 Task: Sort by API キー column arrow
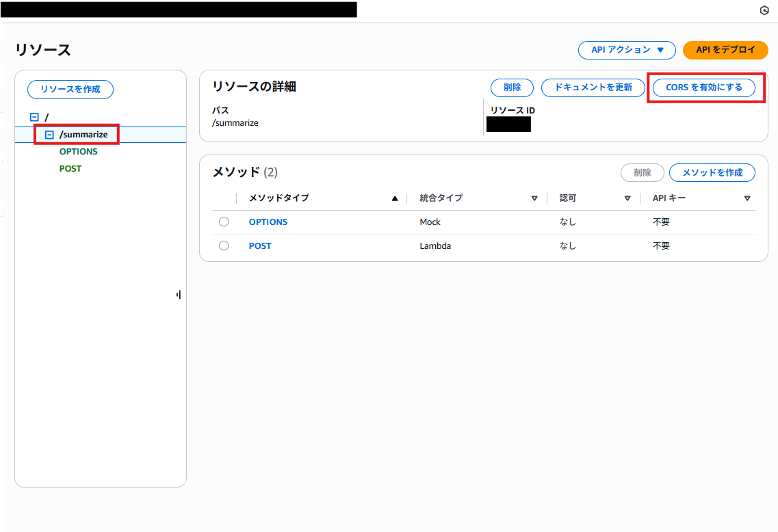click(x=747, y=198)
